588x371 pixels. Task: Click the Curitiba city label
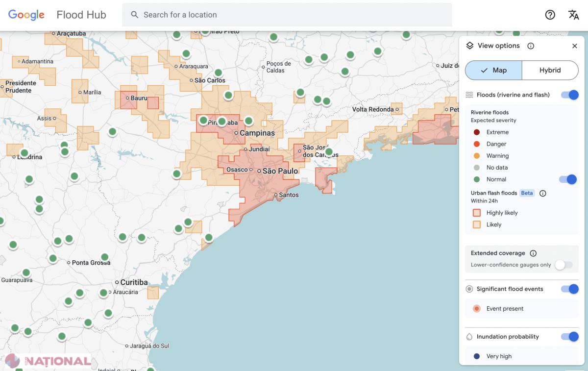(x=134, y=282)
